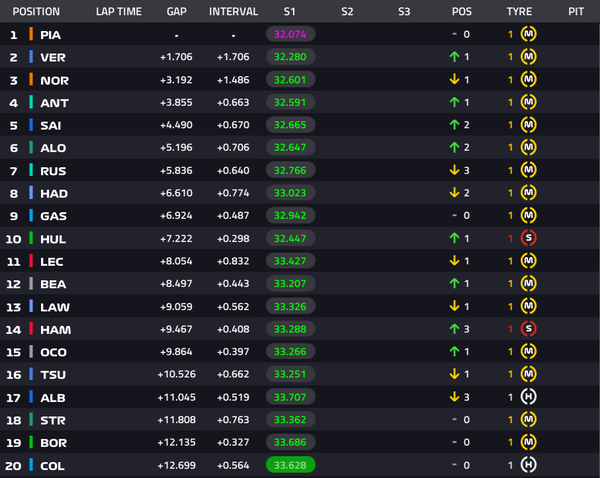The height and width of the screenshot is (478, 600).
Task: Click GAS's gap value +6.924
Action: [176, 215]
